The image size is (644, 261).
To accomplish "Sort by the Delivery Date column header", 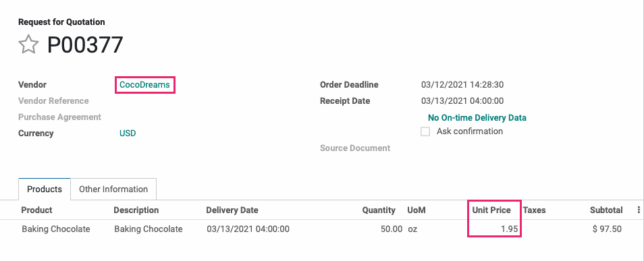I will [x=232, y=210].
